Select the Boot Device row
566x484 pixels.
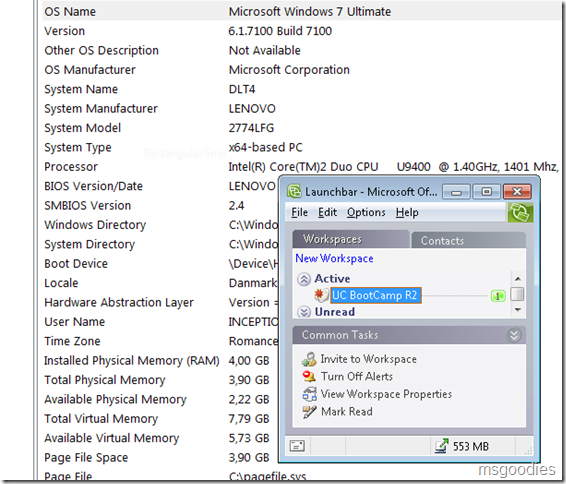pyautogui.click(x=160, y=263)
